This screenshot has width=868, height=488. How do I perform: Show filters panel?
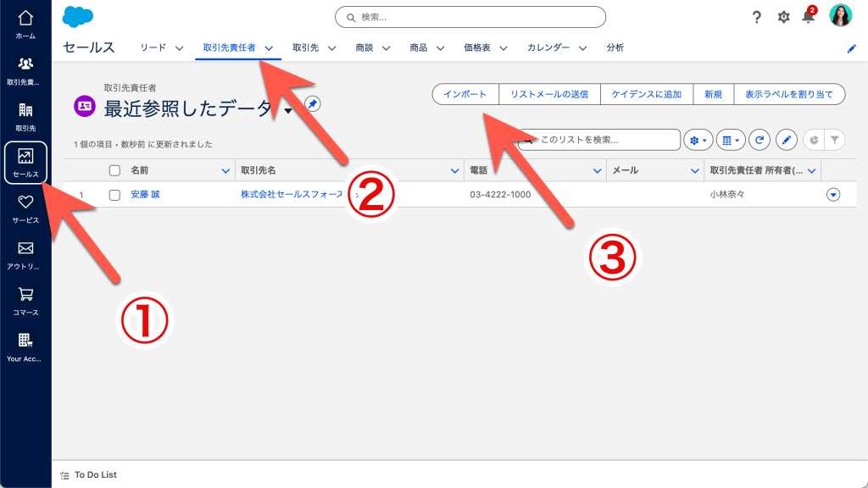pyautogui.click(x=835, y=140)
